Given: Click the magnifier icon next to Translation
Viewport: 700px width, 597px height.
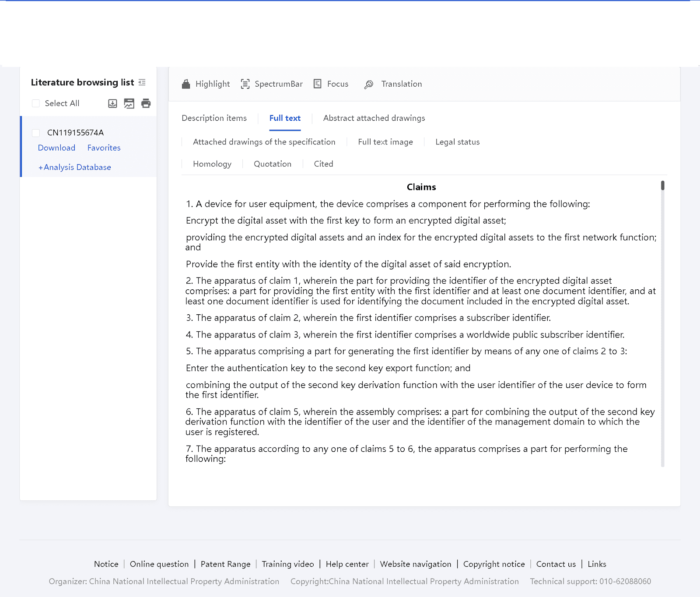Looking at the screenshot, I should tap(369, 84).
